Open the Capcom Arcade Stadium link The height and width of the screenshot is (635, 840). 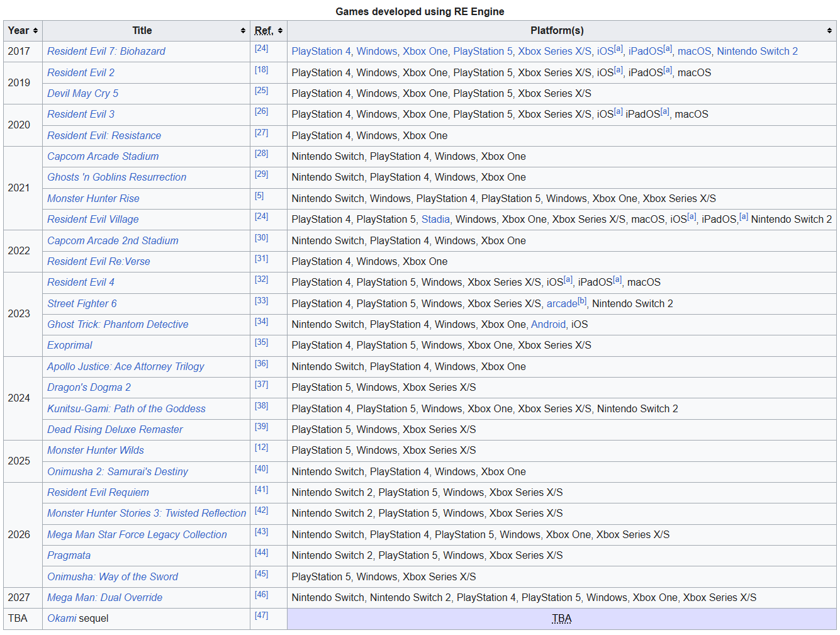pos(103,157)
